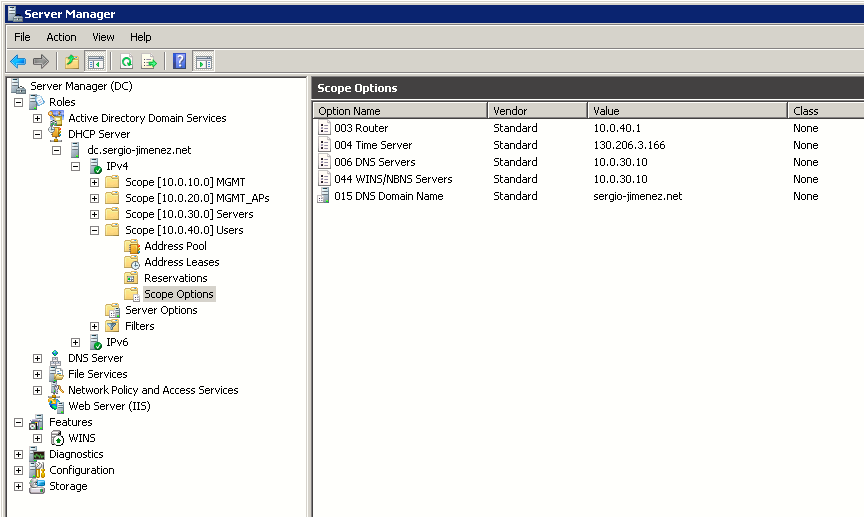Open the Help menu
Viewport: 864px width, 517px height.
141,37
